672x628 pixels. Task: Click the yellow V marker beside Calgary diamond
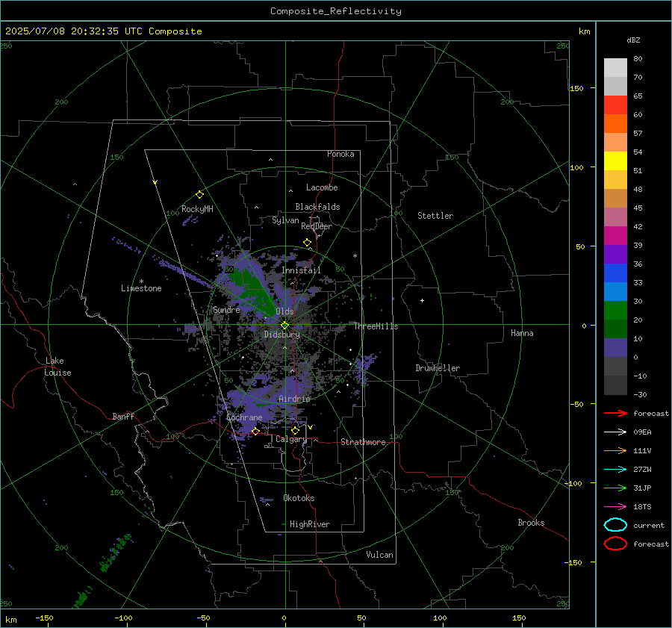tap(311, 427)
